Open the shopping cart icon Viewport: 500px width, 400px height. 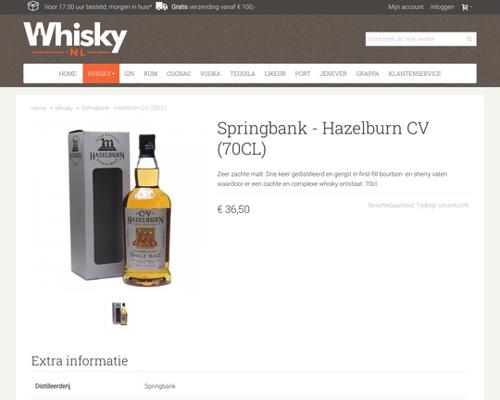click(x=465, y=7)
